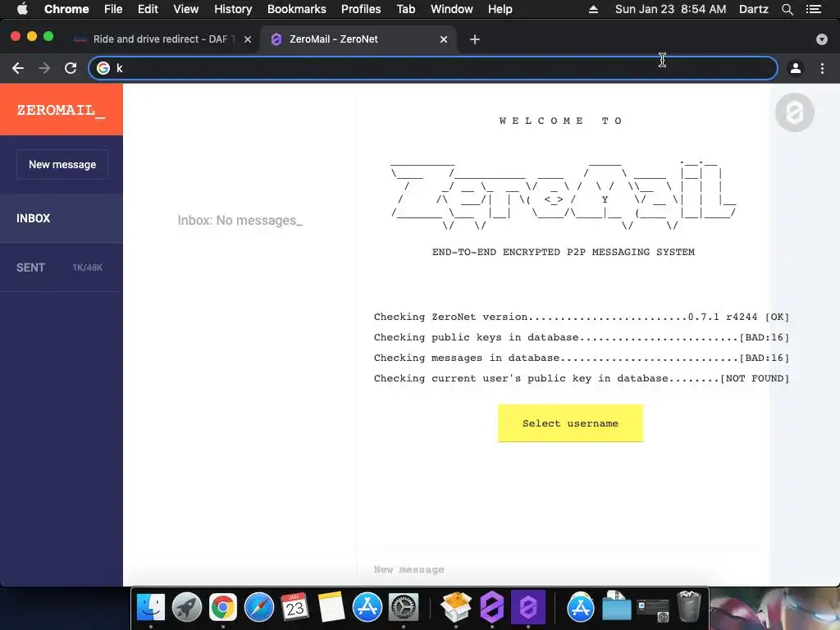The width and height of the screenshot is (840, 630).
Task: Open the tab search dropdown arrow
Action: pyautogui.click(x=822, y=39)
